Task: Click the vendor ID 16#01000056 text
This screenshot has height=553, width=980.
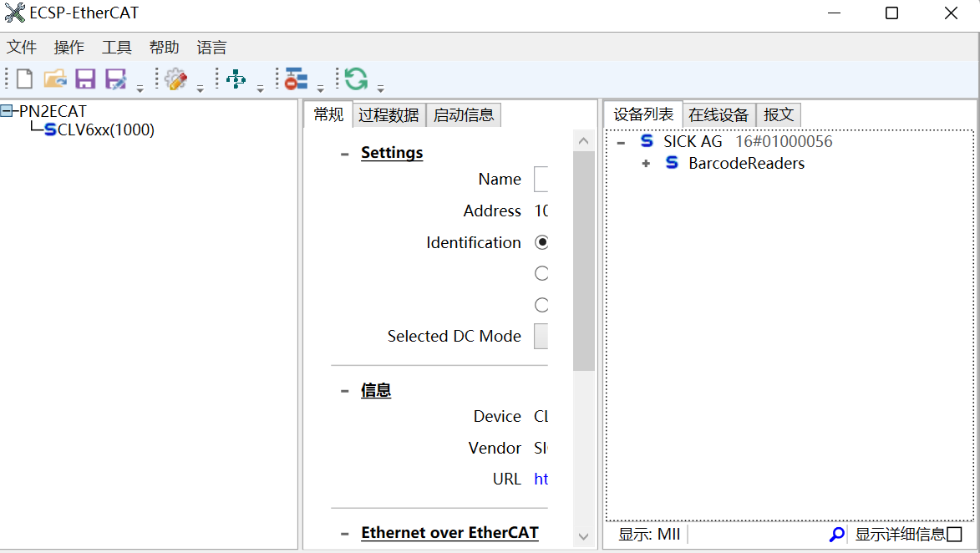Action: 784,142
